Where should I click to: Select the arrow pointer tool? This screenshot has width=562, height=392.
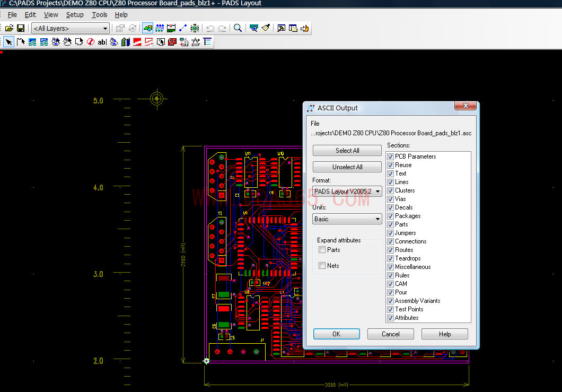[9, 42]
